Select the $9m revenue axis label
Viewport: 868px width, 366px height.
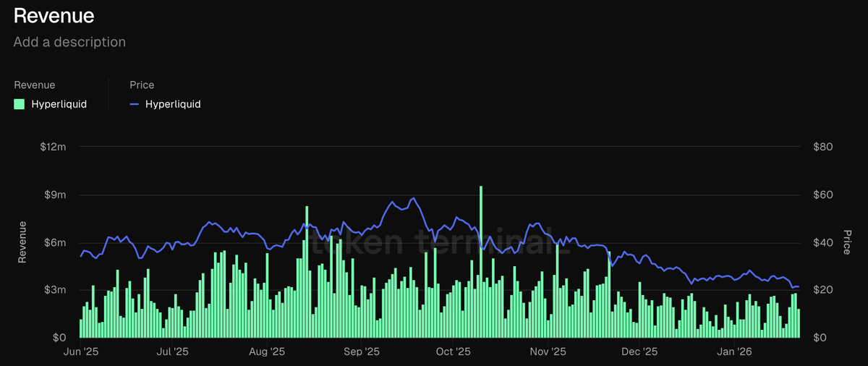(55, 195)
